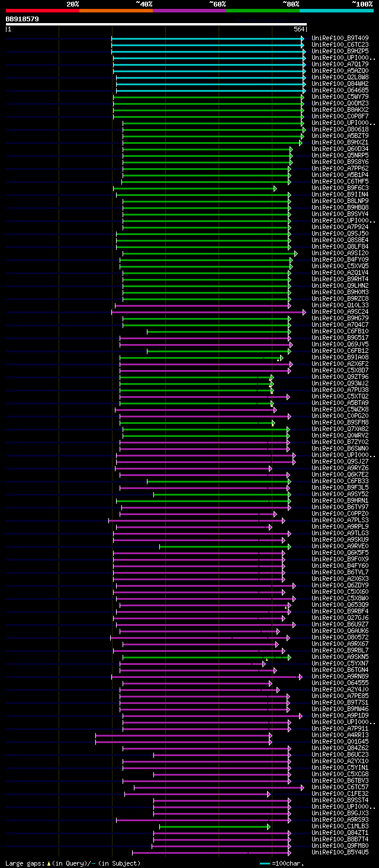Select hit label UniRef100_Q60D34
This screenshot has height=868, width=379.
340,149
